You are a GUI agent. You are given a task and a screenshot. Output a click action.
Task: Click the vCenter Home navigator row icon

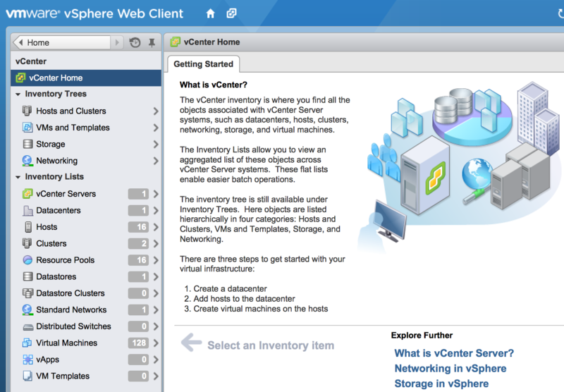pyautogui.click(x=21, y=78)
